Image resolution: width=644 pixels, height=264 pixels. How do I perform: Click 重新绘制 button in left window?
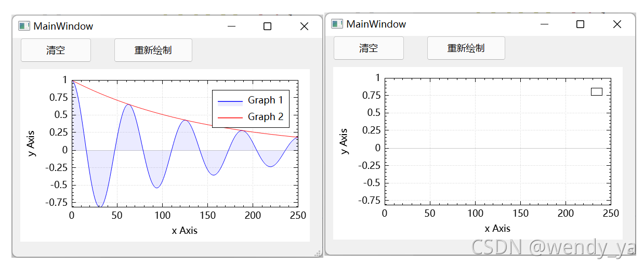[x=153, y=50]
